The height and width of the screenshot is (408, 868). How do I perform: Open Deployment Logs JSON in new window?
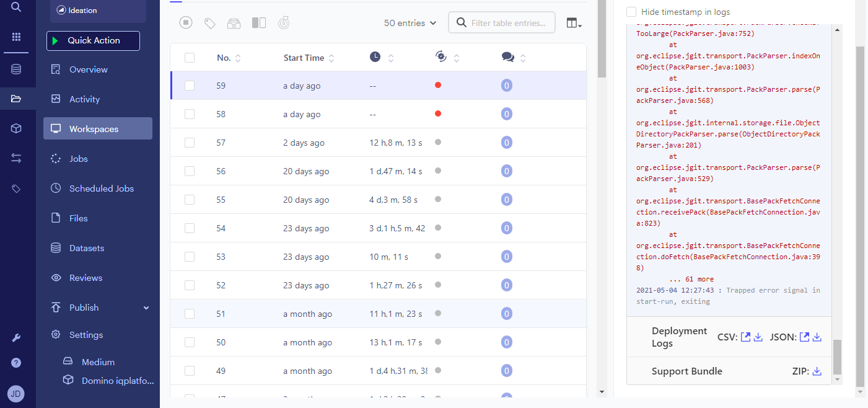pyautogui.click(x=804, y=337)
